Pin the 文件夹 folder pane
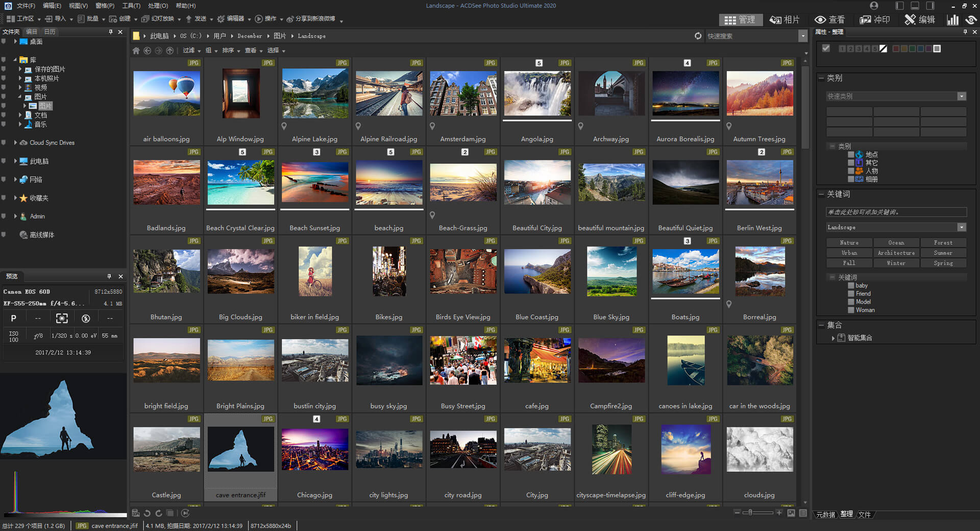Image resolution: width=980 pixels, height=531 pixels. point(111,32)
